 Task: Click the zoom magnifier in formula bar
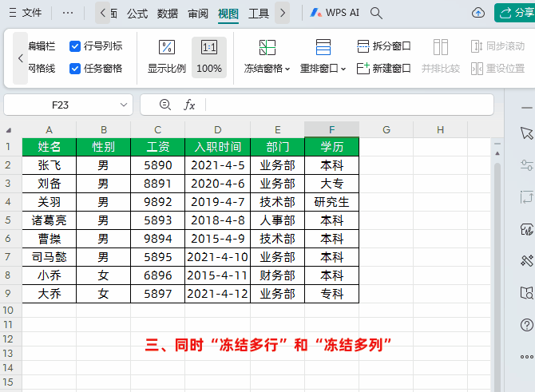165,105
